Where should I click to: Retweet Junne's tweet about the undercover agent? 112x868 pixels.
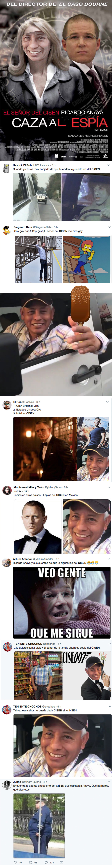pyautogui.click(x=31, y=862)
